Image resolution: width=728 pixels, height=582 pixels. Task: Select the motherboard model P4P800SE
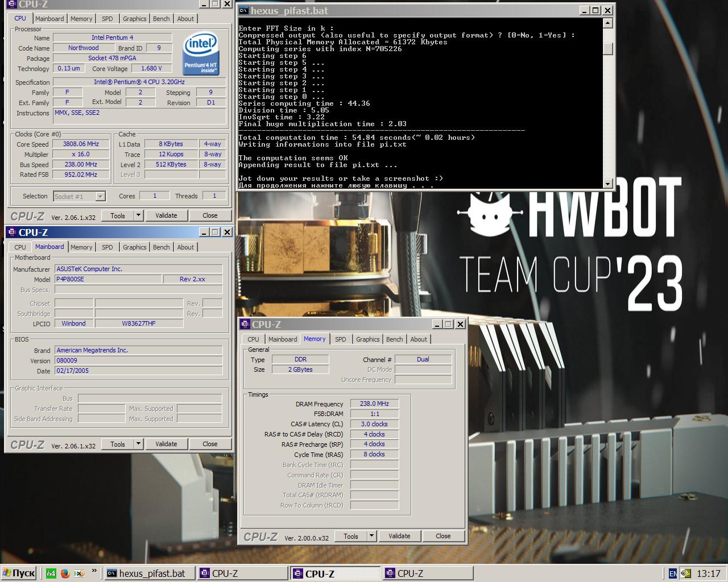click(x=108, y=279)
